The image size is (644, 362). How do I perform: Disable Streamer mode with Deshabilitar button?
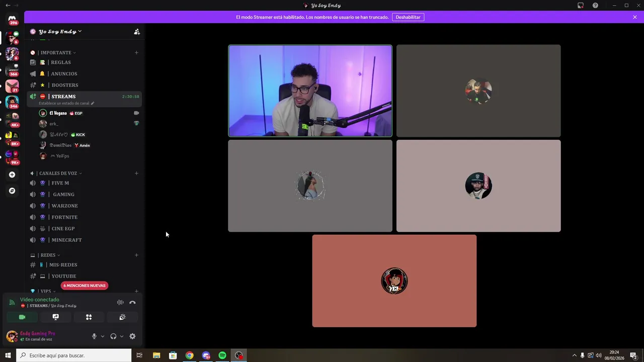coord(408,17)
